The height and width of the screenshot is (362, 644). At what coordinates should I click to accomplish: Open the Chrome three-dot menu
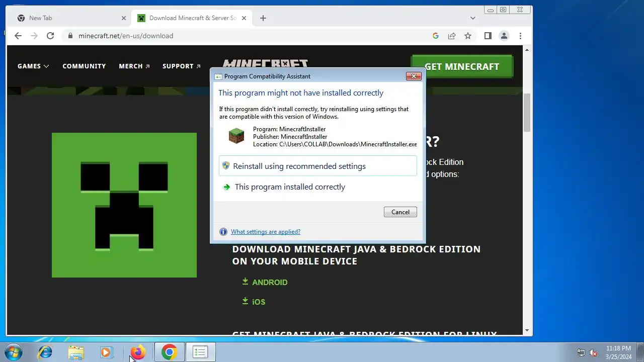tap(520, 36)
